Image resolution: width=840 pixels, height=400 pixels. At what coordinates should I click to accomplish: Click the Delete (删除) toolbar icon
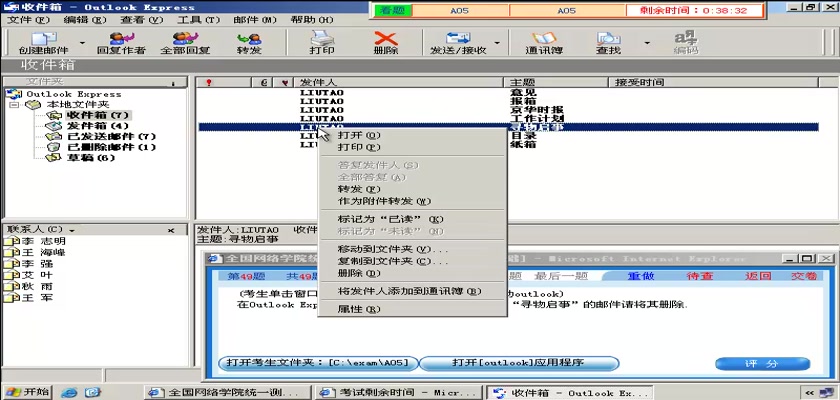pyautogui.click(x=386, y=43)
